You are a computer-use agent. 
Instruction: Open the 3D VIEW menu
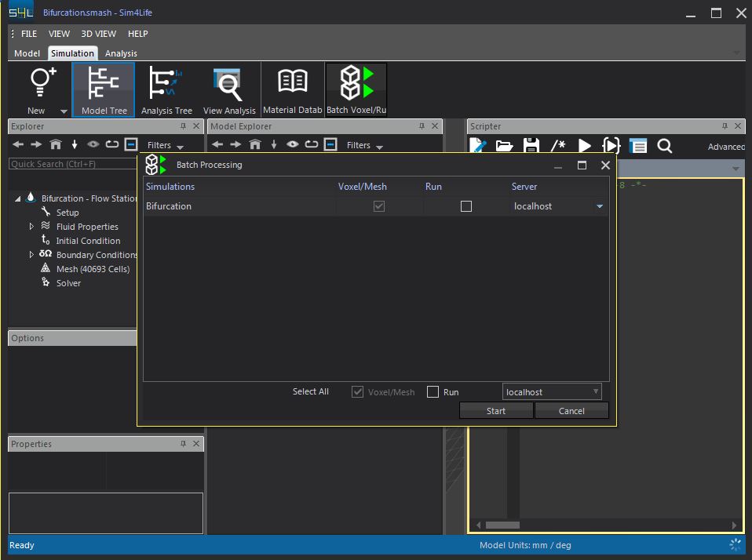pos(98,34)
